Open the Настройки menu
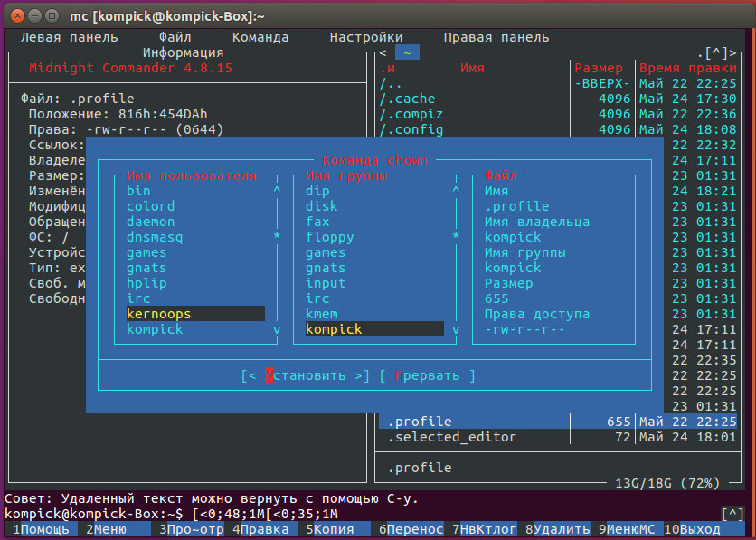 [366, 37]
